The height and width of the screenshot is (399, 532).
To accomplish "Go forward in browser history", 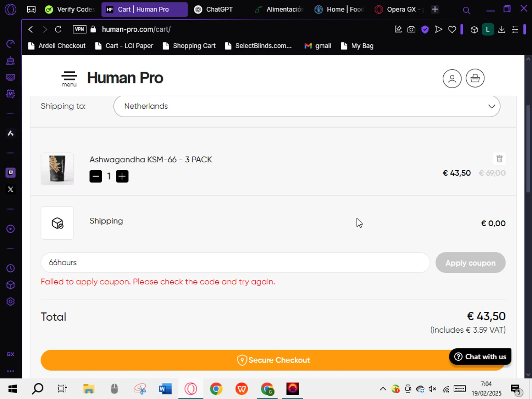I will tap(45, 29).
